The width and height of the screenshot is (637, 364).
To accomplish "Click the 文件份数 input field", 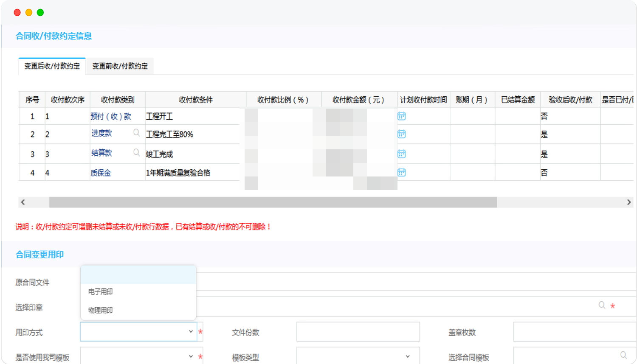I will coord(358,332).
